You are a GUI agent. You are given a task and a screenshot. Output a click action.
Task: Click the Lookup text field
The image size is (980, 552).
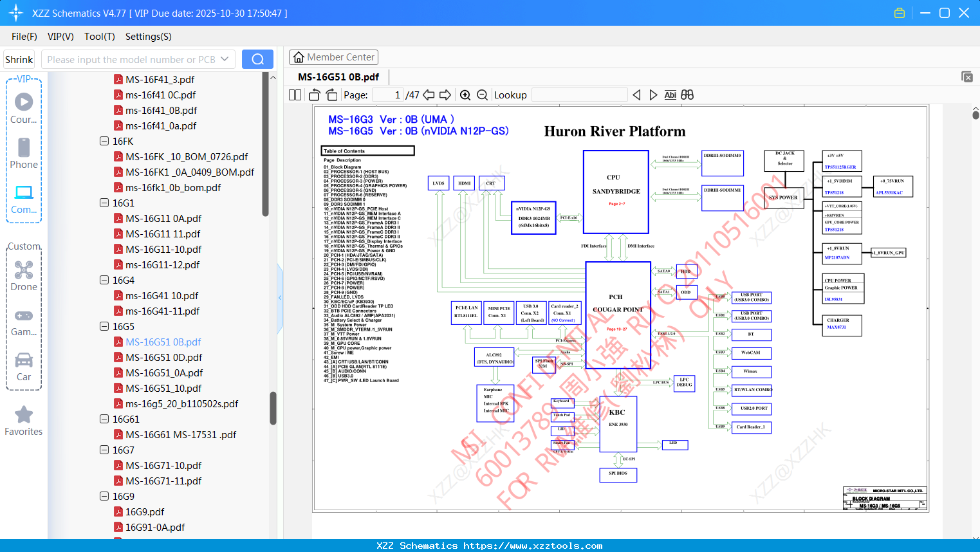[580, 95]
